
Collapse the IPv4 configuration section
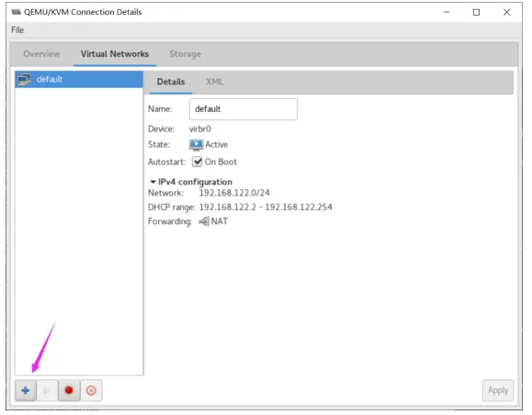coord(153,182)
